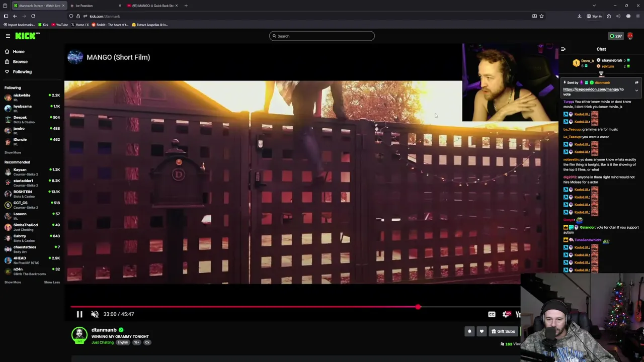Open the Cabrzy recommended channel
This screenshot has width=644, height=362.
[x=32, y=238]
